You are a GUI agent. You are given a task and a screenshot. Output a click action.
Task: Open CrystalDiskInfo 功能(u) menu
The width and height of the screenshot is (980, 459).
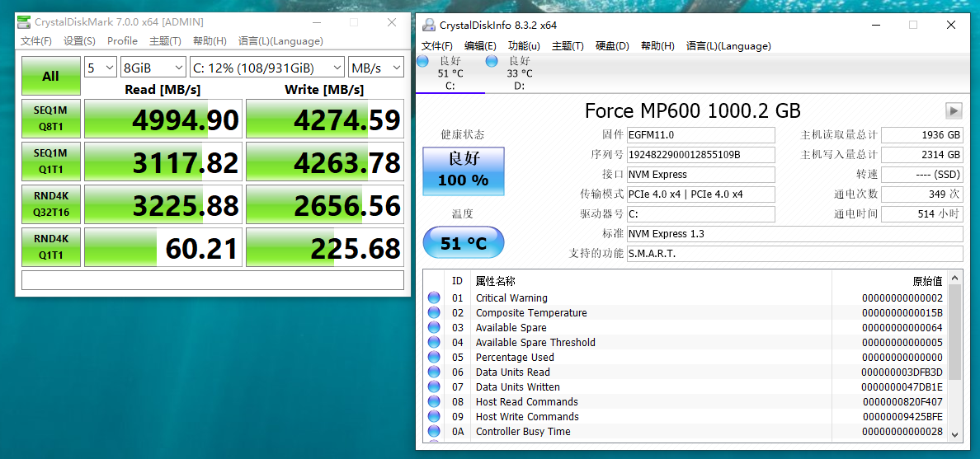tap(524, 46)
